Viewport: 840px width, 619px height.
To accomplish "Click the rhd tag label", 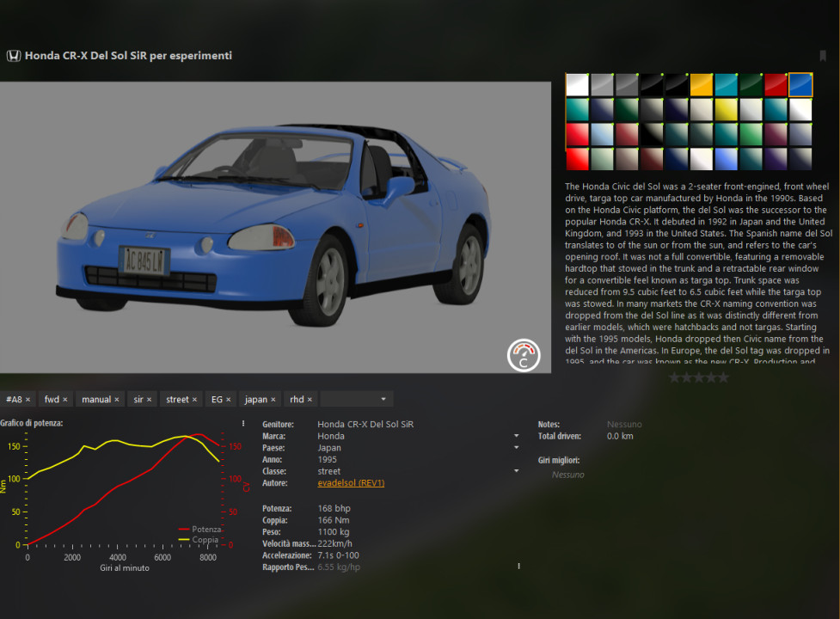I will [297, 400].
